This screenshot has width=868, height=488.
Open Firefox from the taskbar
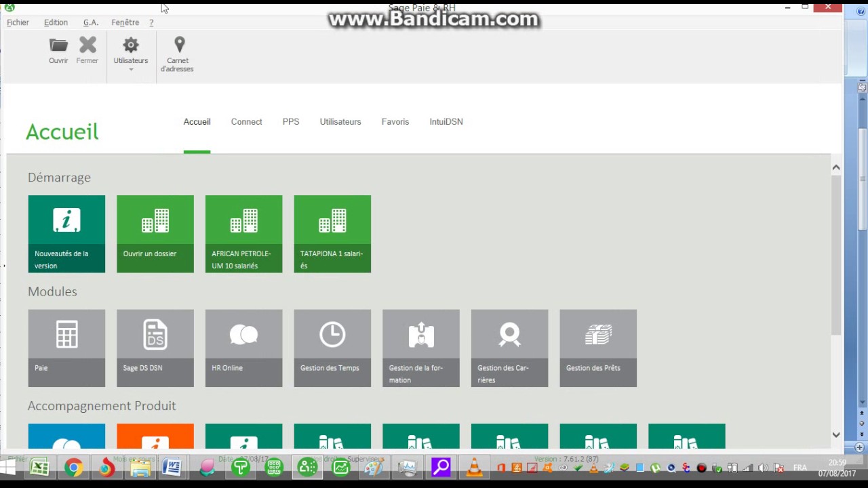click(x=106, y=468)
